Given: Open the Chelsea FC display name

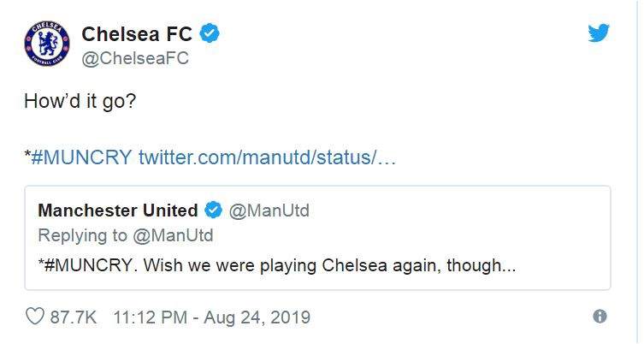Looking at the screenshot, I should point(138,34).
